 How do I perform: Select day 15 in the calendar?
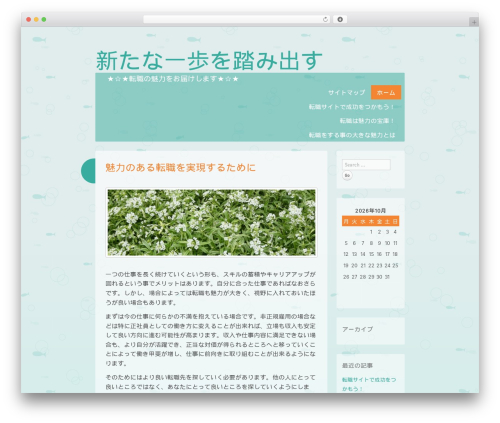click(371, 254)
